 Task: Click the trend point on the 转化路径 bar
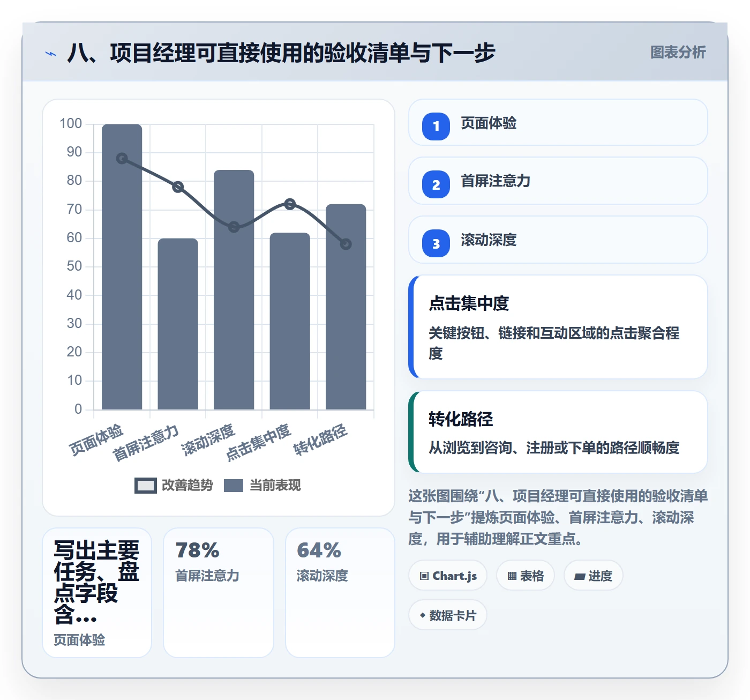[x=346, y=244]
